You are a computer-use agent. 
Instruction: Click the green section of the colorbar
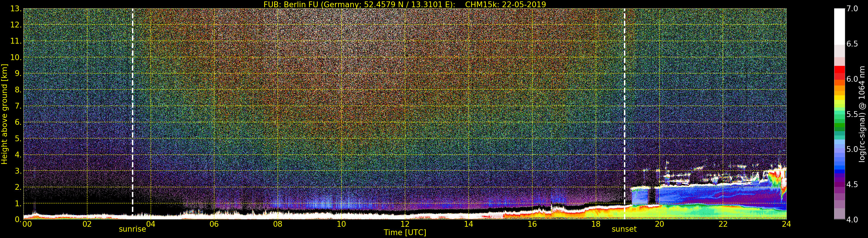coord(839,123)
